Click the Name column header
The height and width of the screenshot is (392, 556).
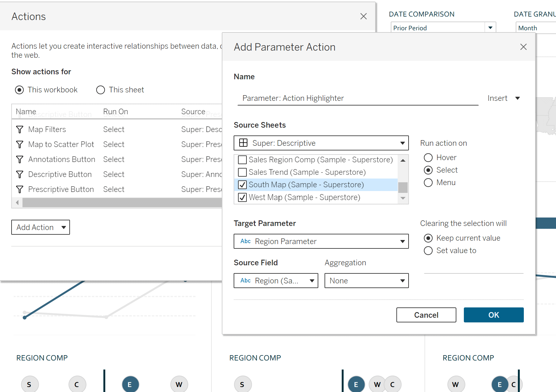tap(26, 111)
